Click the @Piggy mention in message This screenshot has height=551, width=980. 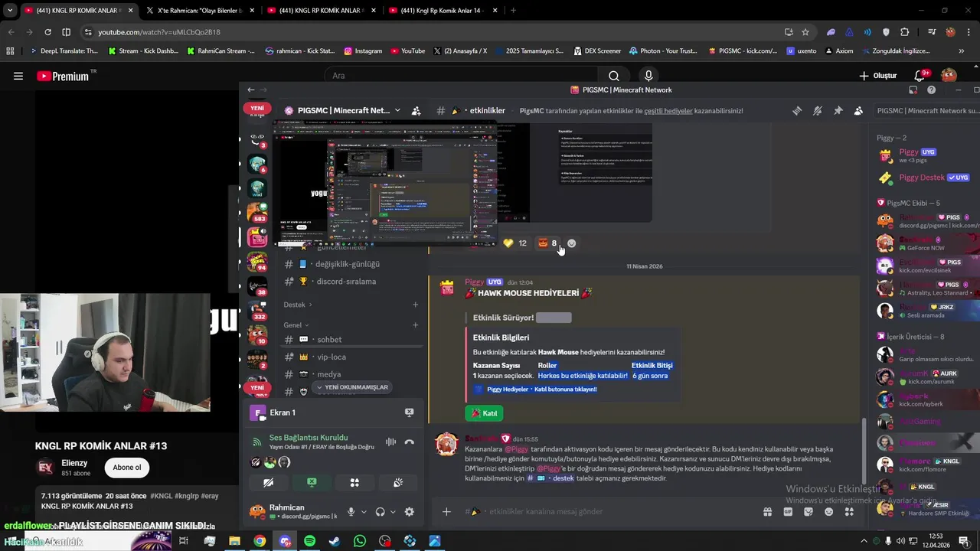click(516, 449)
